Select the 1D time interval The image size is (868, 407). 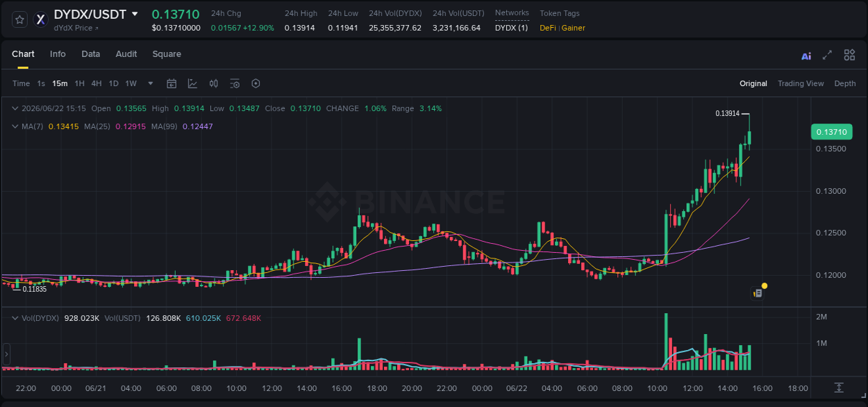[x=114, y=83]
